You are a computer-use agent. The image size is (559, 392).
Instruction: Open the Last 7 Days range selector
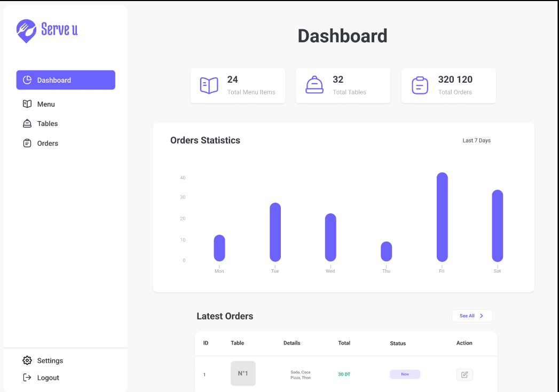click(476, 141)
